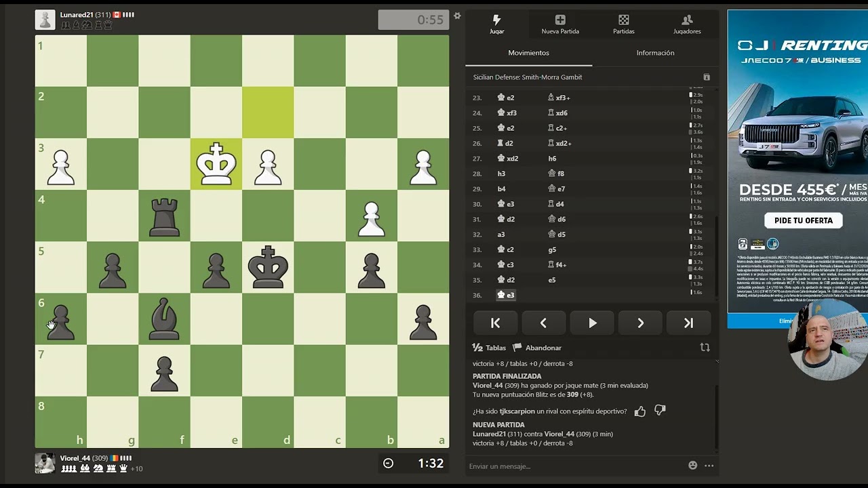Click the bottom player clock 1:32

click(414, 464)
